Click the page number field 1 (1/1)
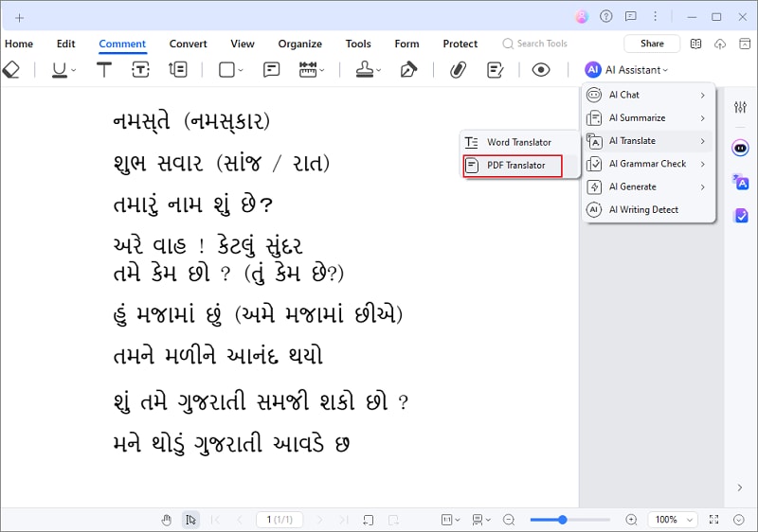Image resolution: width=758 pixels, height=532 pixels. (280, 520)
